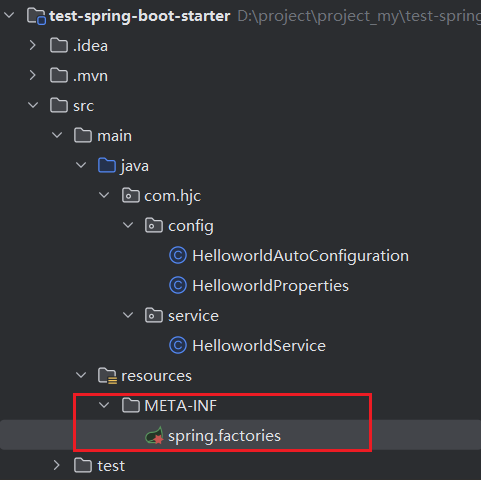
Task: Select HelloworldAutoConfiguration class name
Action: tap(300, 256)
